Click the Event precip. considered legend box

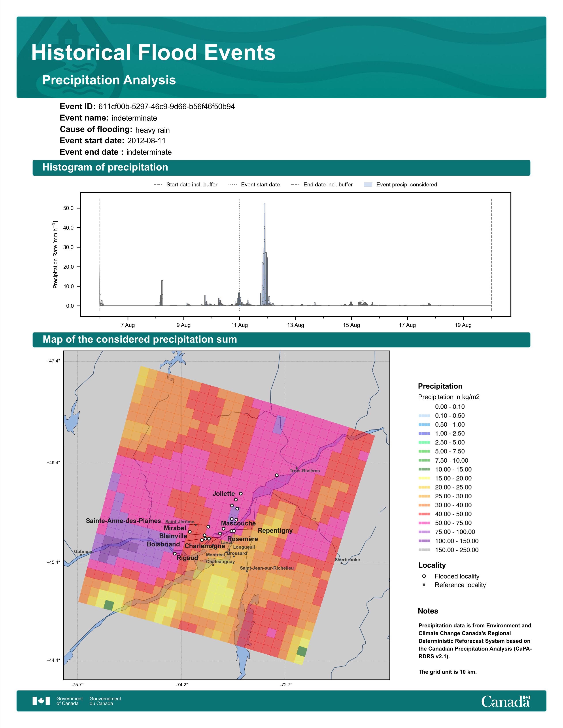tap(368, 185)
